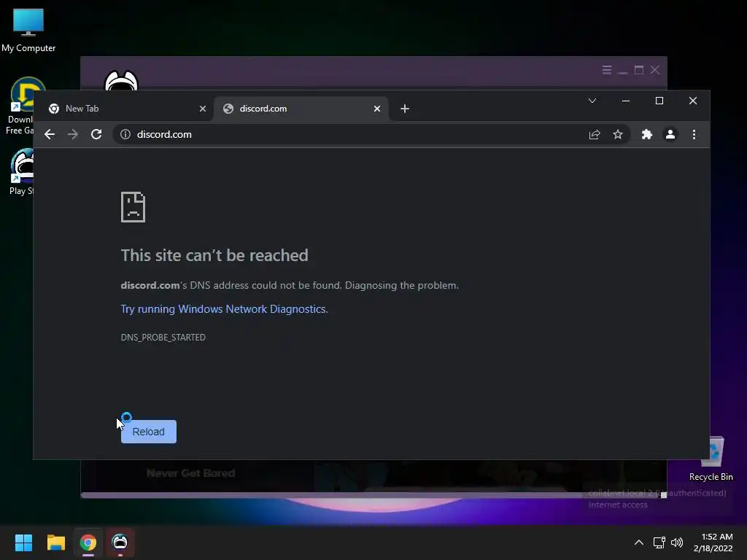Viewport: 747px width, 560px height.
Task: Click This site can't be reached heading
Action: 214,255
